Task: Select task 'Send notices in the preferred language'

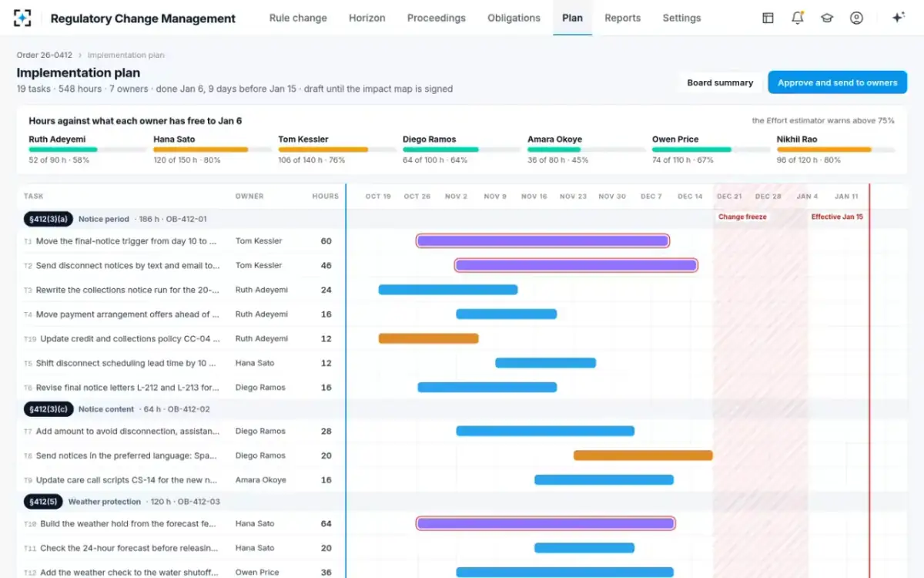Action: (128, 455)
